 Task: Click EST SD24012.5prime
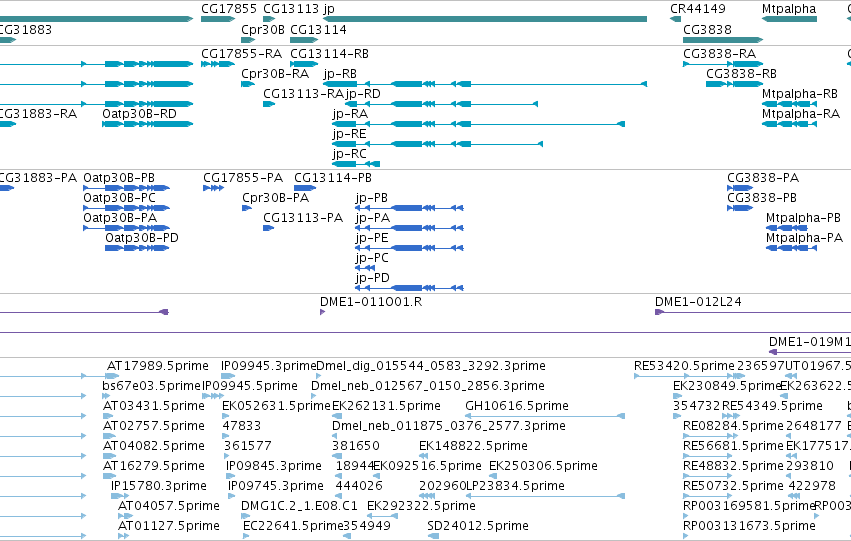point(478,526)
